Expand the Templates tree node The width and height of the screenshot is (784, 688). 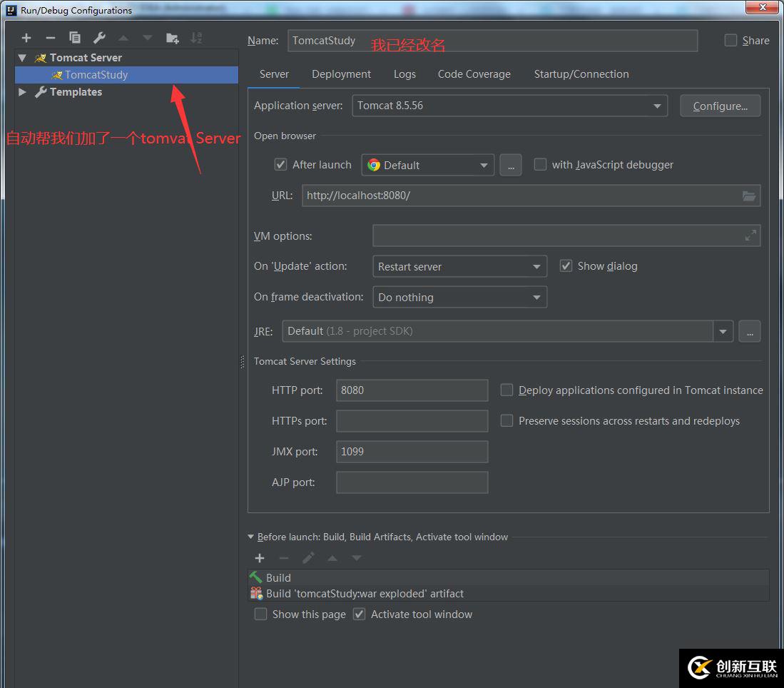click(22, 92)
